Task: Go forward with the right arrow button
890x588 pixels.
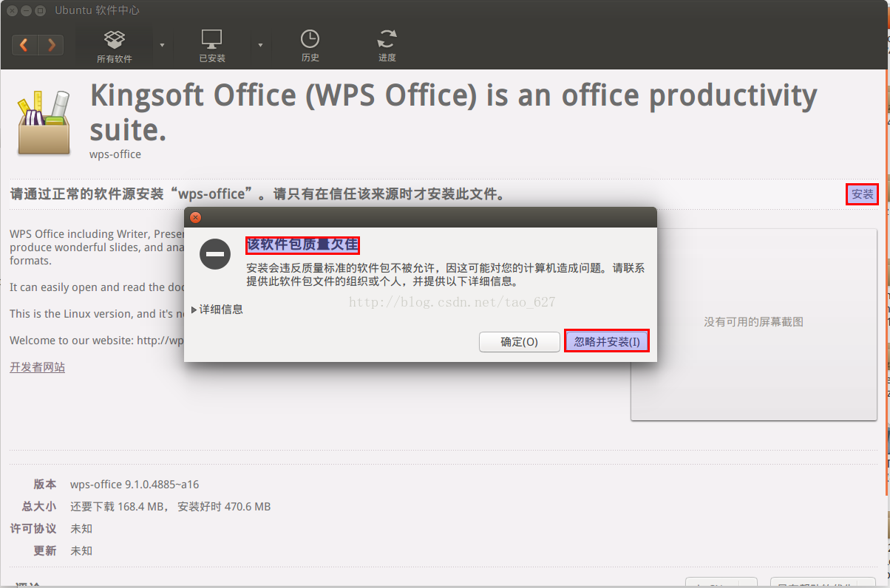Action: coord(50,45)
